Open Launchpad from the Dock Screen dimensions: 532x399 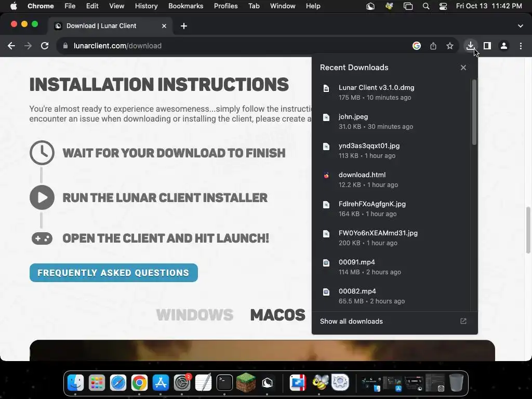[x=97, y=383]
